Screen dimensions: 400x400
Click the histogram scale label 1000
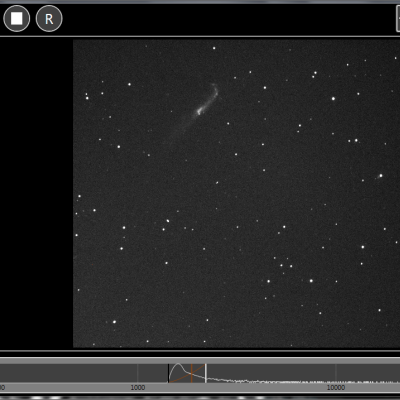(138, 388)
